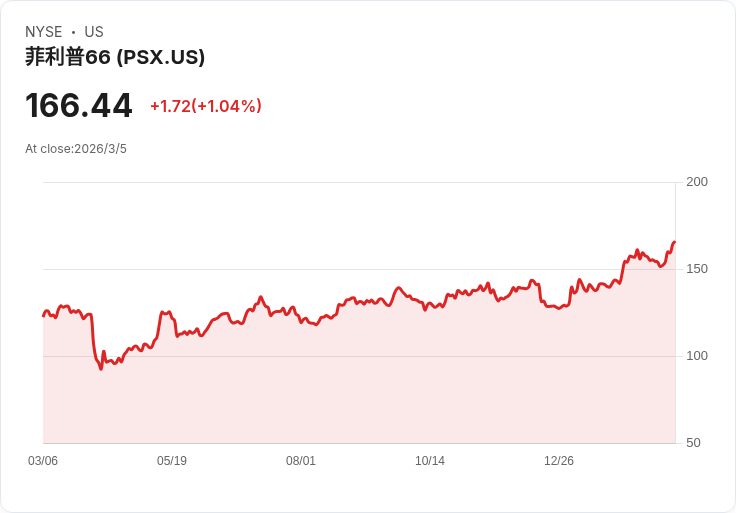The image size is (736, 513).
Task: Click the 08/01 date axis label
Action: pyautogui.click(x=301, y=461)
